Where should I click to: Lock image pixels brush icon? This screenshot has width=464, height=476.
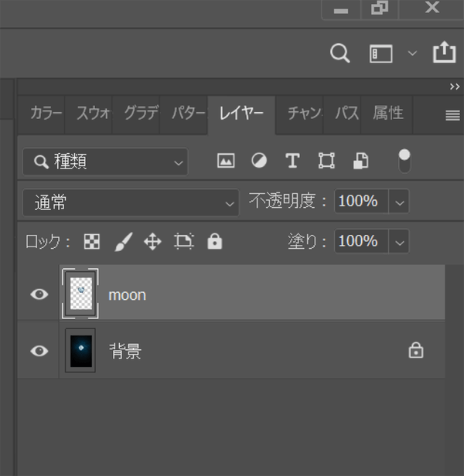coord(123,242)
